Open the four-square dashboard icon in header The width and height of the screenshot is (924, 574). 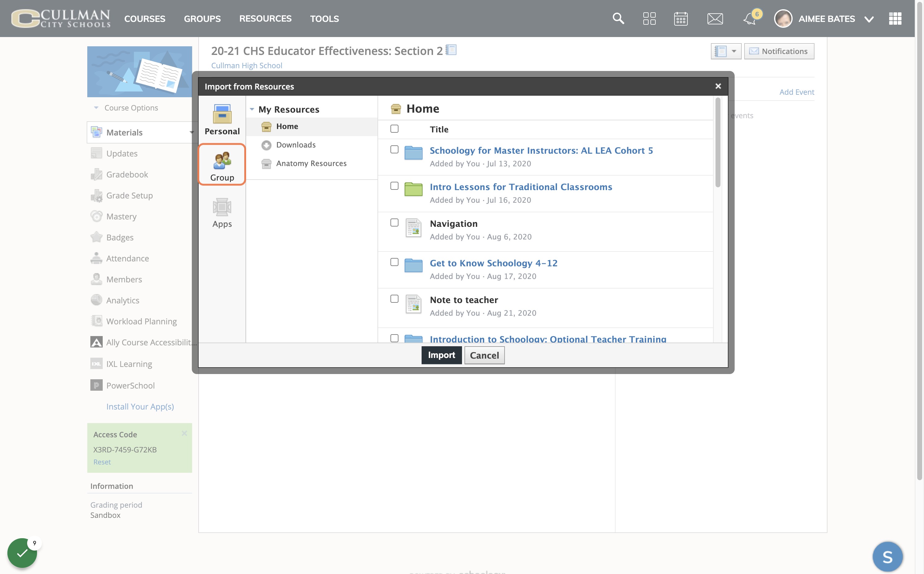650,19
